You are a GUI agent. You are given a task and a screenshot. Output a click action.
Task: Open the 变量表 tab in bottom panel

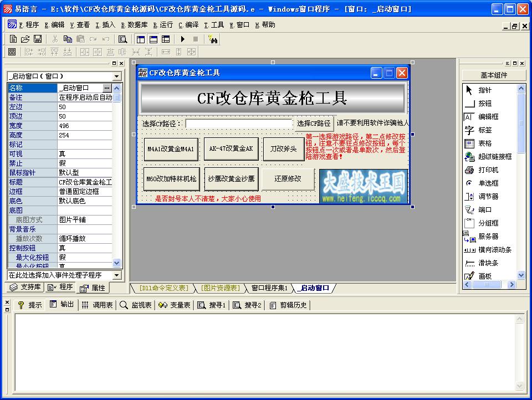[175, 305]
